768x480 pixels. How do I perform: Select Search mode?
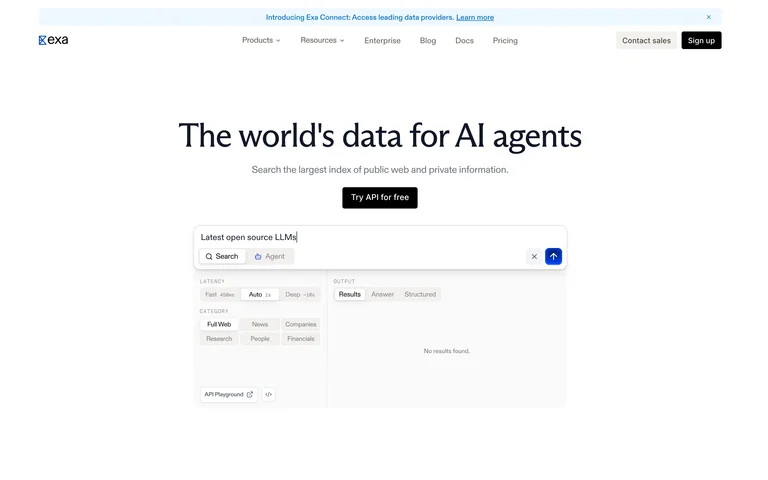pyautogui.click(x=222, y=256)
